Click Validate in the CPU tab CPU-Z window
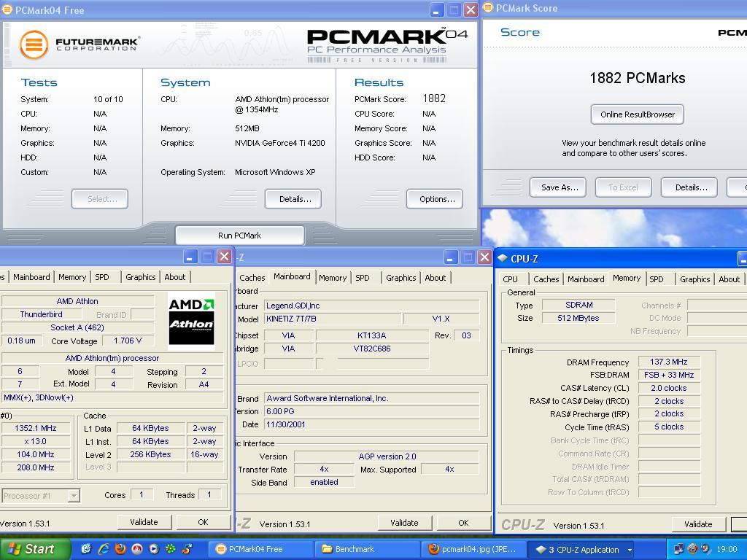 144,522
